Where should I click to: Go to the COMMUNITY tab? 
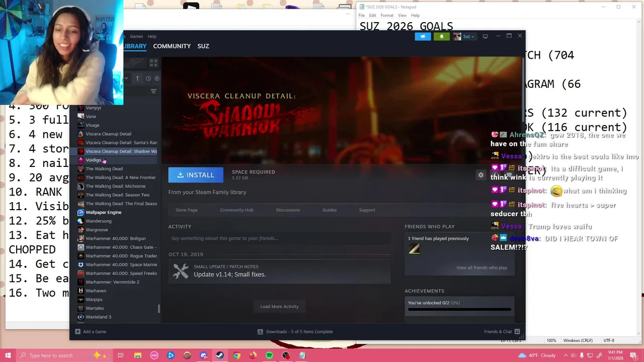tap(172, 46)
